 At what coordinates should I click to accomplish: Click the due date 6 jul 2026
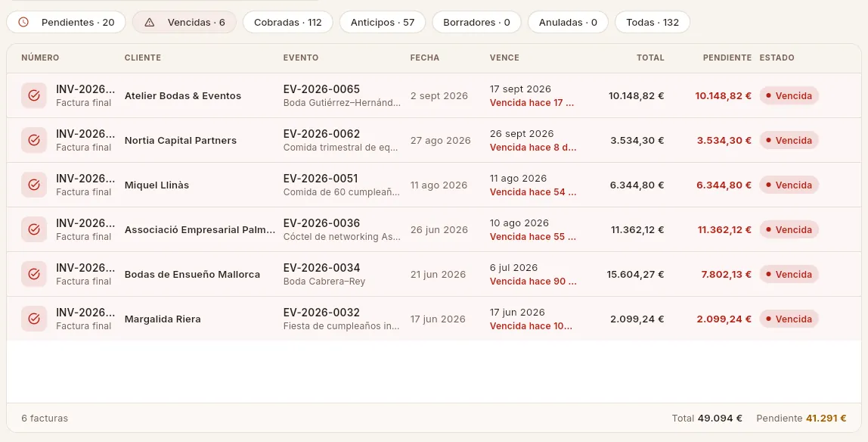coord(513,268)
